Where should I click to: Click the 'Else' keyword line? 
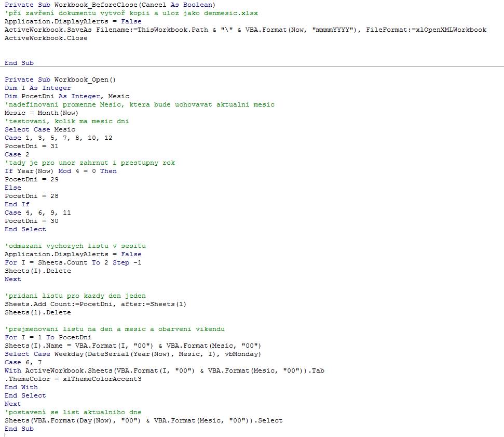pos(13,188)
